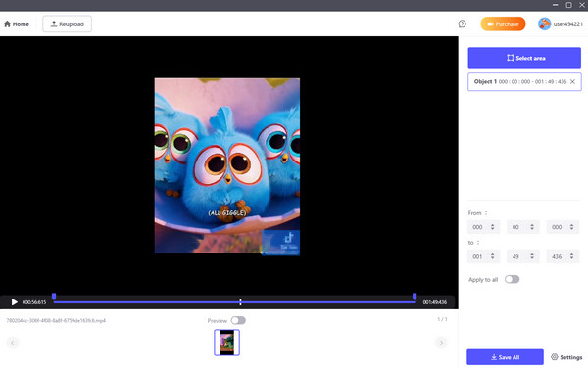
Task: Click the From seconds stepper arrows
Action: [x=532, y=227]
